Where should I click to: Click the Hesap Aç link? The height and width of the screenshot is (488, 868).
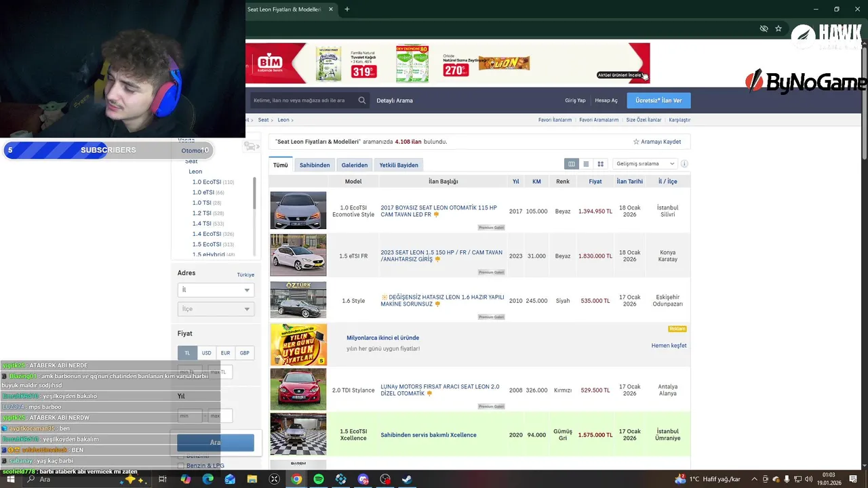[x=606, y=100]
